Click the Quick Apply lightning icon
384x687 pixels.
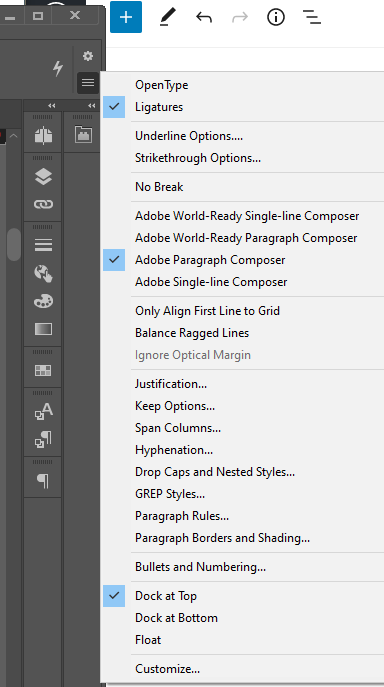58,68
